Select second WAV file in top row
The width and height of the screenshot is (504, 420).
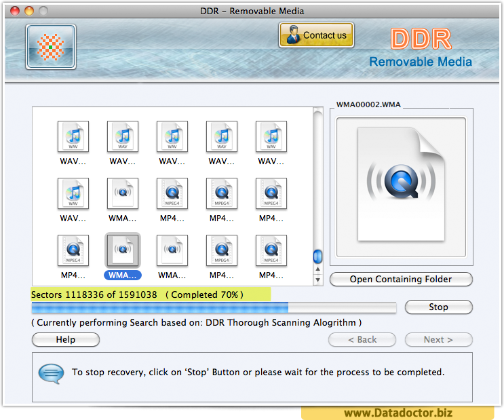tap(123, 136)
